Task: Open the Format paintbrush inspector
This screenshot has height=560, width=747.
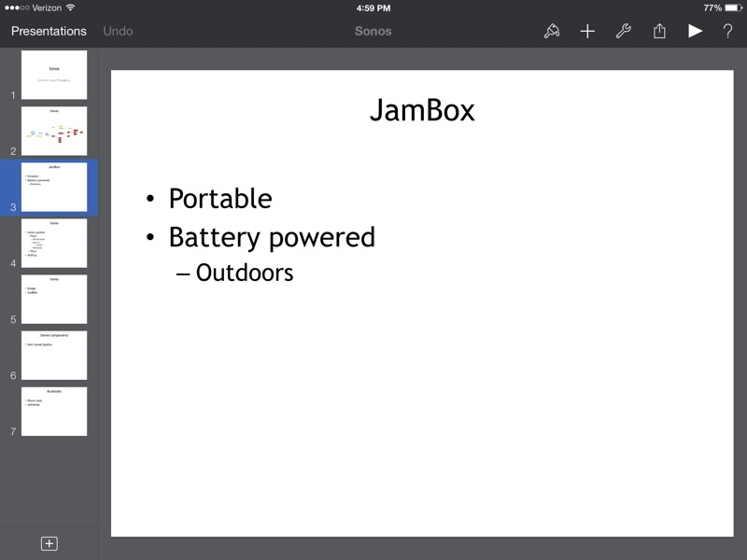Action: [552, 31]
